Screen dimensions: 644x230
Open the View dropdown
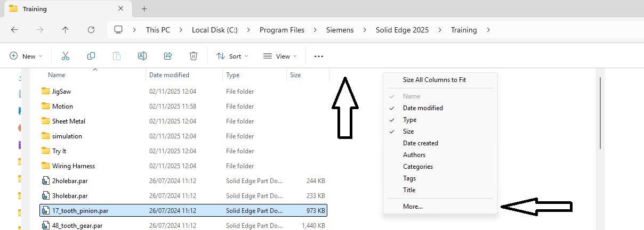point(280,56)
